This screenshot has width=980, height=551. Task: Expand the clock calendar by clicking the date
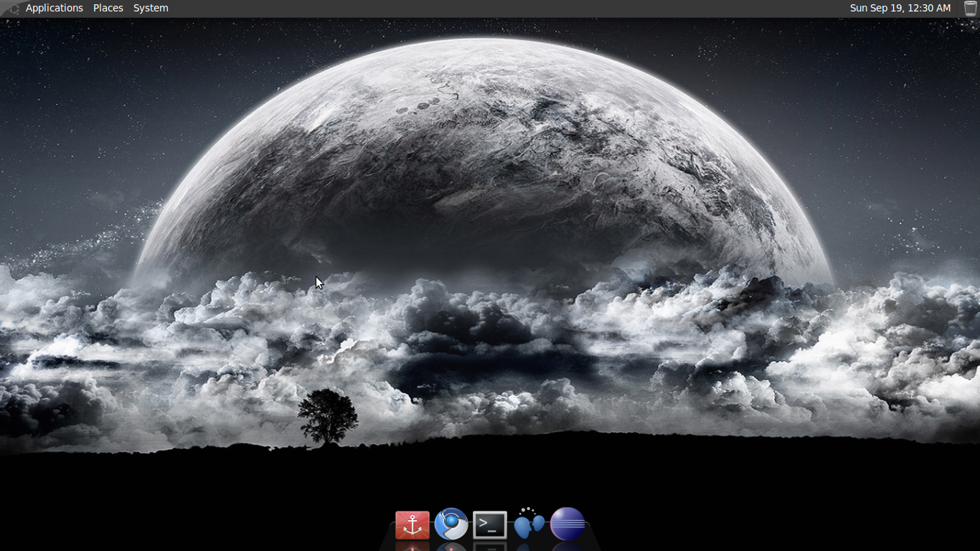[x=900, y=8]
